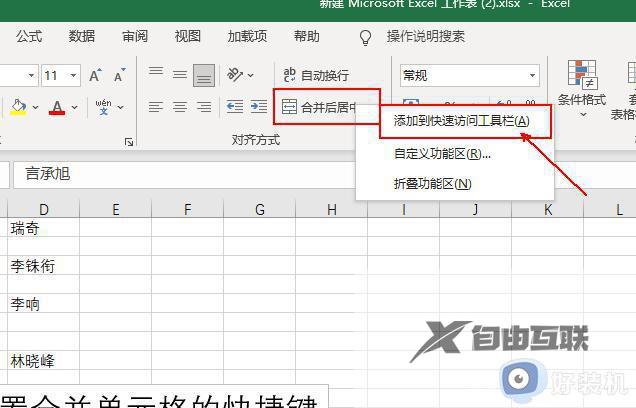Apply bottom align icon
636x408 pixels.
pos(204,75)
